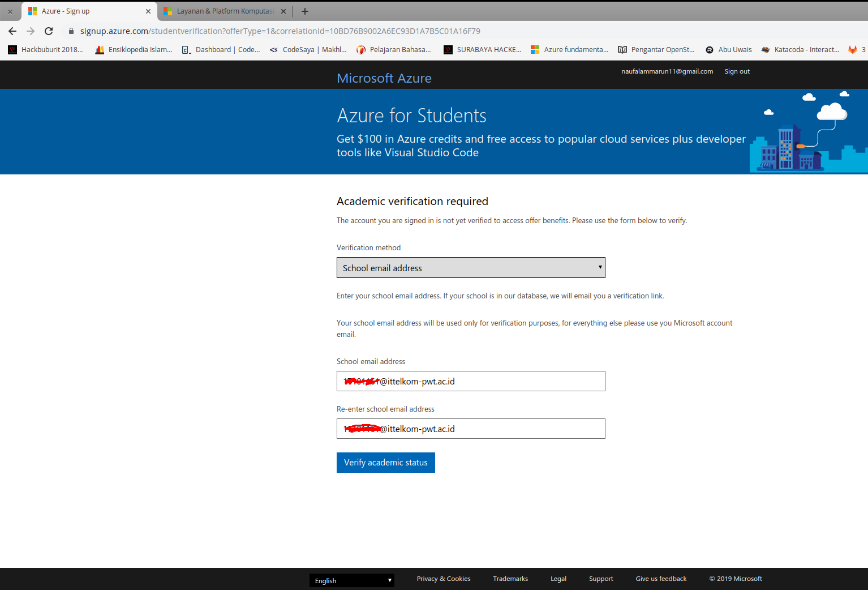Viewport: 868px width, 590px height.
Task: Open the SURABAYA HACKE bookmark
Action: point(483,50)
